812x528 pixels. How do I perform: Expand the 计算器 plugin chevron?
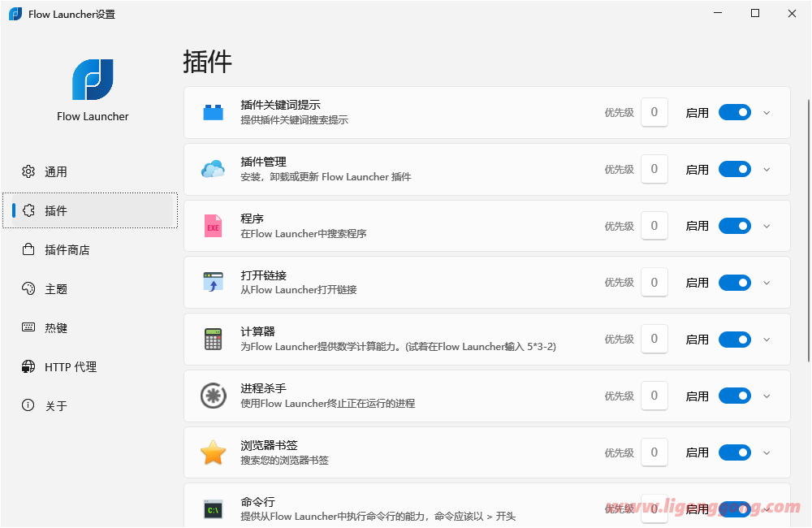tap(767, 340)
